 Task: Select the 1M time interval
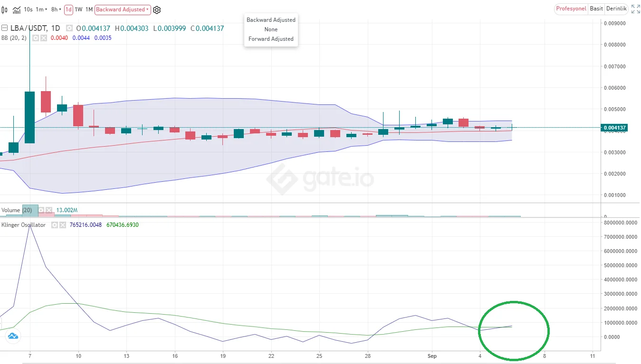click(89, 9)
